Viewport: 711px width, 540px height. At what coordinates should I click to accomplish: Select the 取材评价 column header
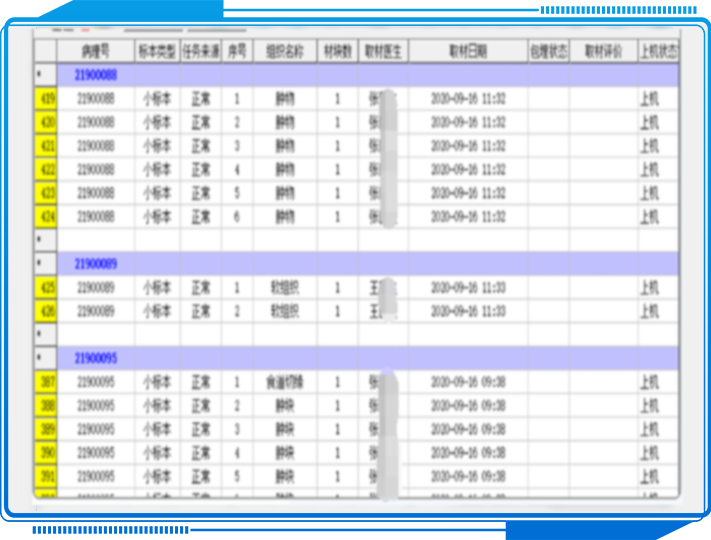pyautogui.click(x=603, y=51)
